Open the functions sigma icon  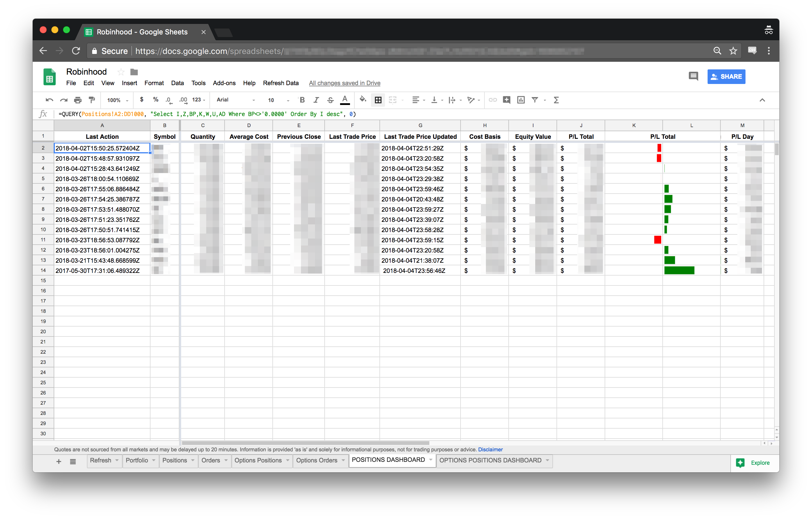click(x=556, y=100)
